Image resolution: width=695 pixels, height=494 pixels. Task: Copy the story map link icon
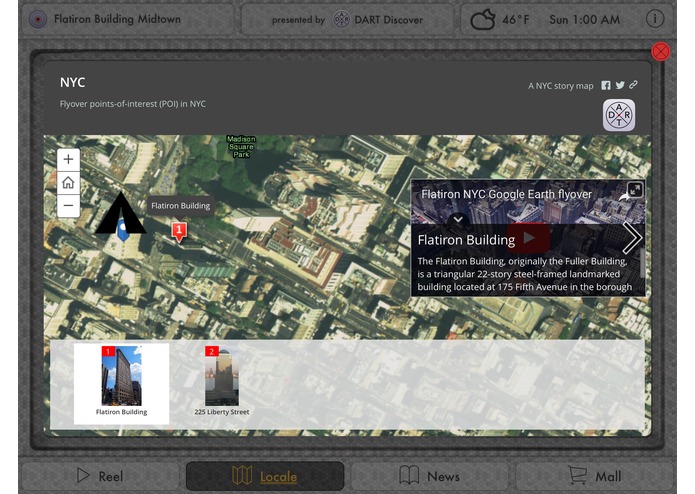(x=633, y=84)
